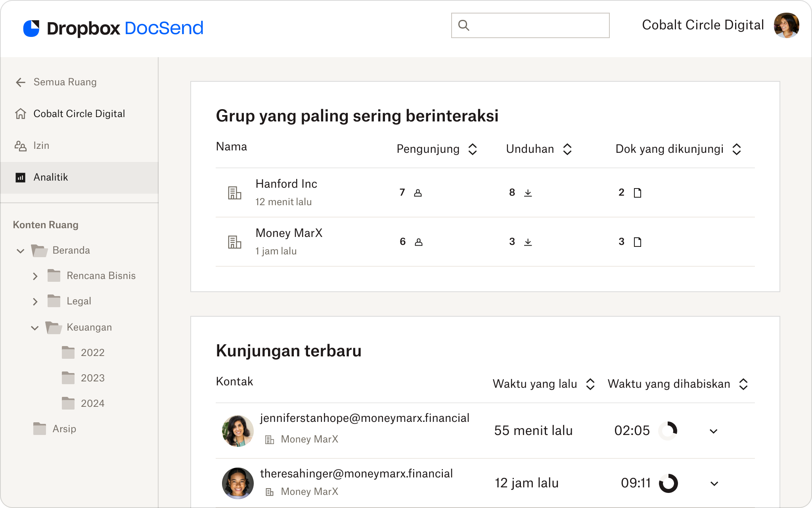
Task: Focus the search input field
Action: (x=530, y=25)
